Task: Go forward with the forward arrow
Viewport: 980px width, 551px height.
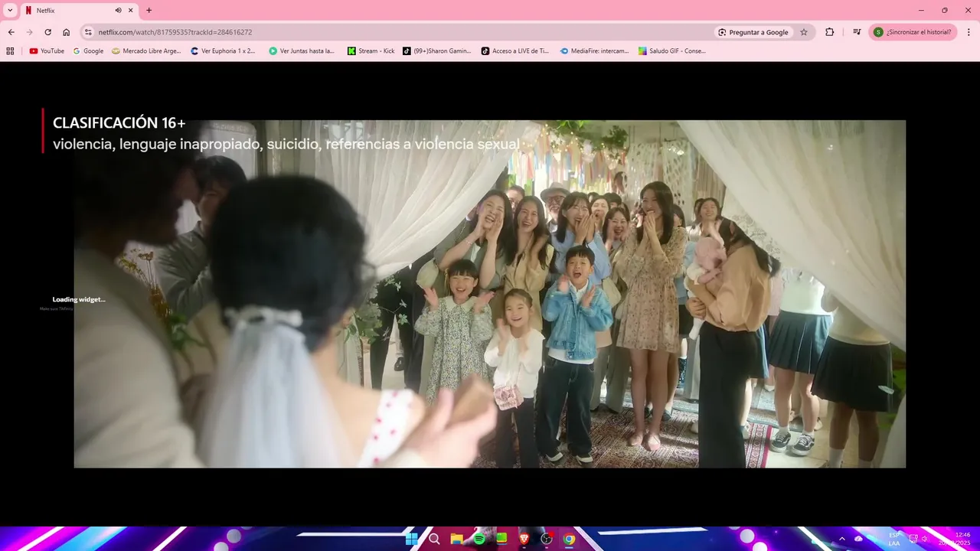Action: pyautogui.click(x=29, y=32)
